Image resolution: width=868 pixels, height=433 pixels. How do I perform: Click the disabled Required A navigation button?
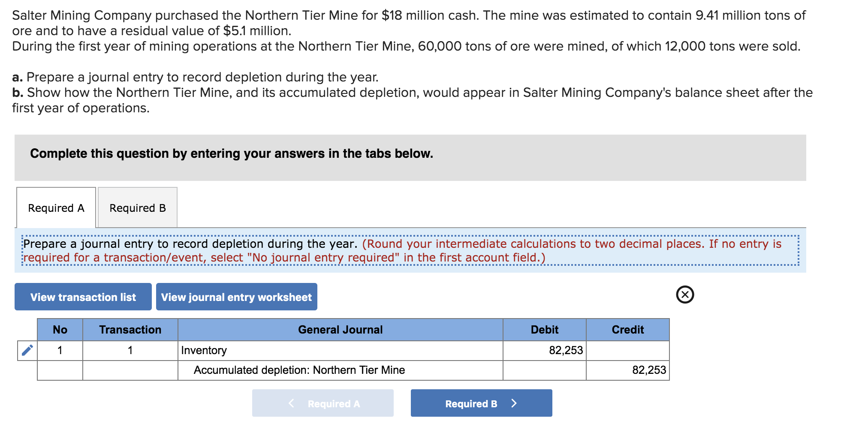(x=323, y=403)
